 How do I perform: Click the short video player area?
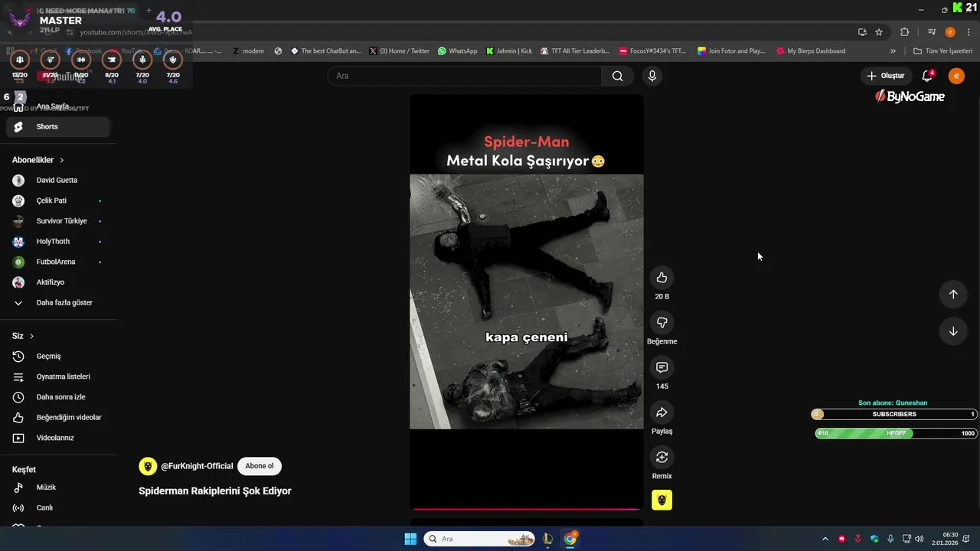(x=526, y=302)
